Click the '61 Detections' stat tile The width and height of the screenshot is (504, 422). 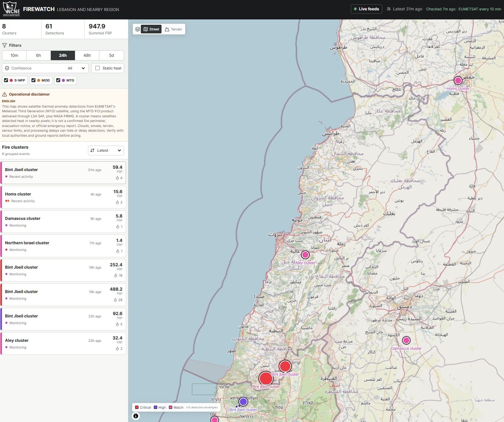pyautogui.click(x=63, y=29)
